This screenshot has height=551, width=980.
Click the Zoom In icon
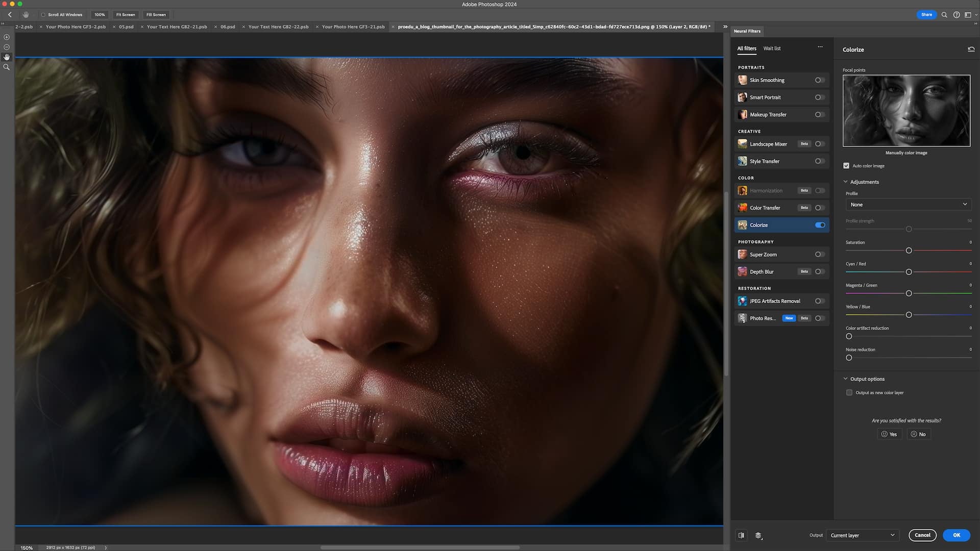7,37
